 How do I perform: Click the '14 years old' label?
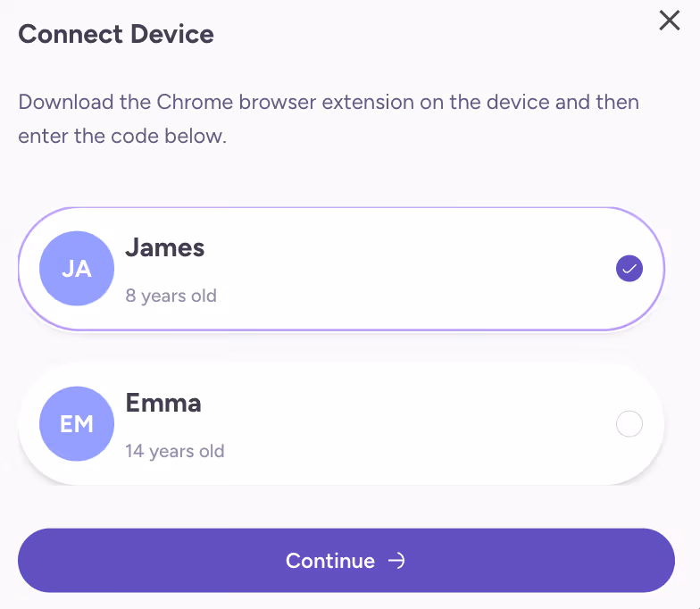point(175,451)
